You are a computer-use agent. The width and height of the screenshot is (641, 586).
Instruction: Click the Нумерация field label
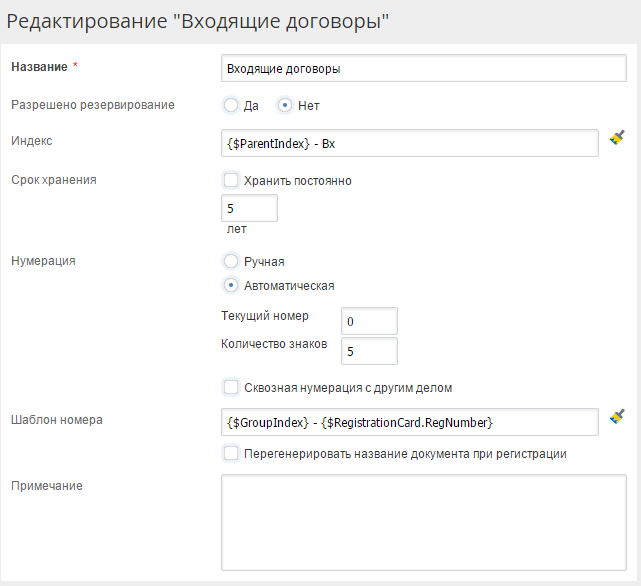(42, 260)
